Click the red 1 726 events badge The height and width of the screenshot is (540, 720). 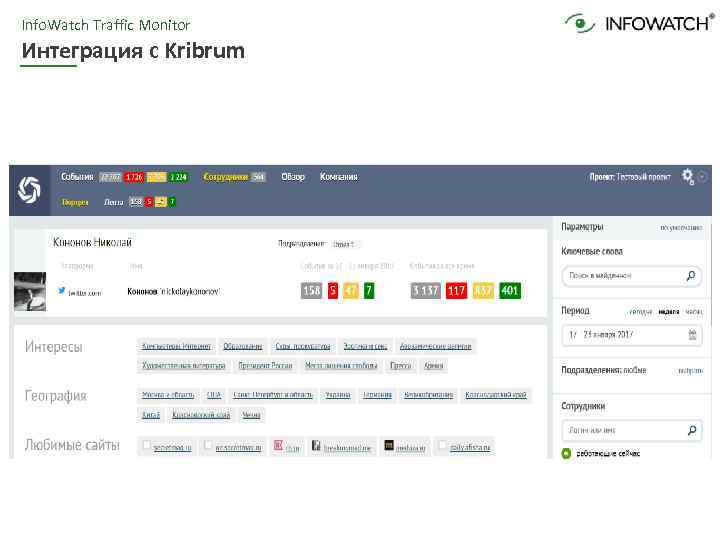(134, 177)
